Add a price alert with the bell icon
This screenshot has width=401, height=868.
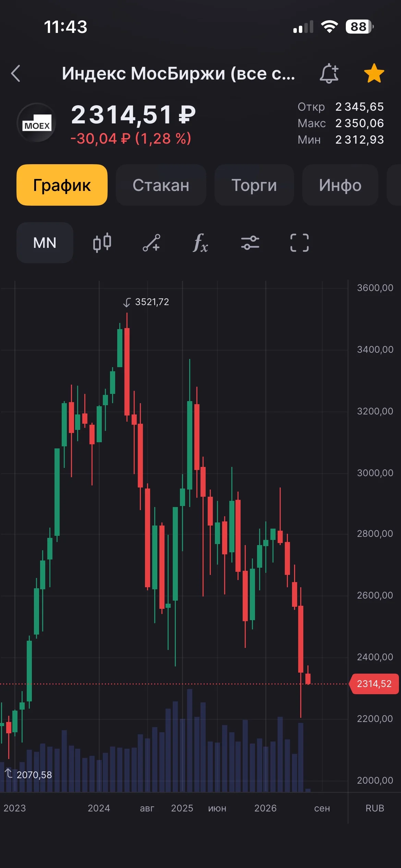coord(329,73)
